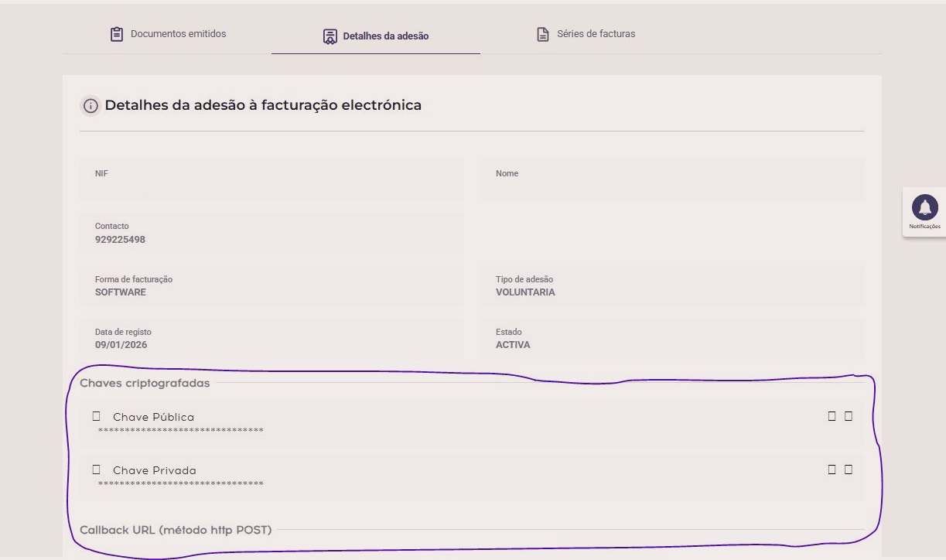Click the first right-side icon in Chave Privada row

[832, 470]
